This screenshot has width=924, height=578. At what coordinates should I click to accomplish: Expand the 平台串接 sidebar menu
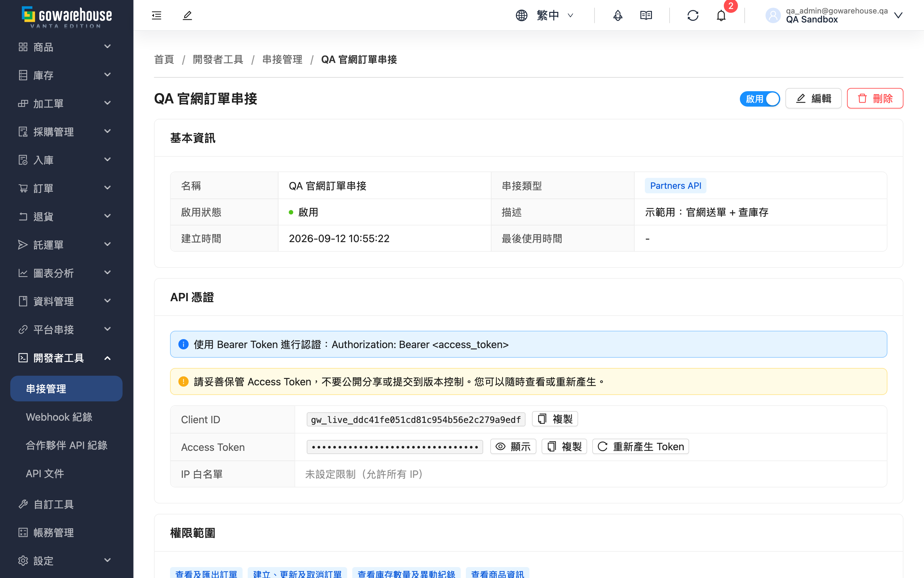(66, 329)
